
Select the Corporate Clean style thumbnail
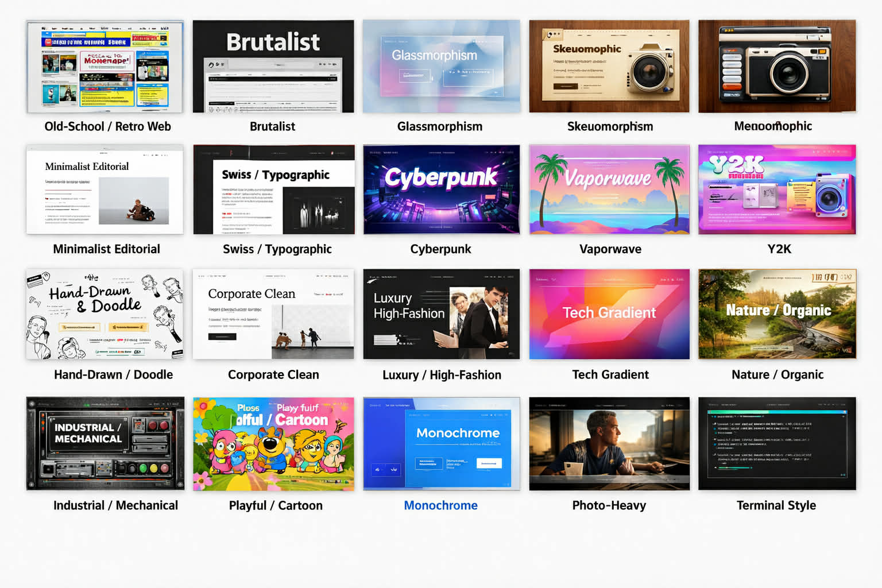coord(273,314)
